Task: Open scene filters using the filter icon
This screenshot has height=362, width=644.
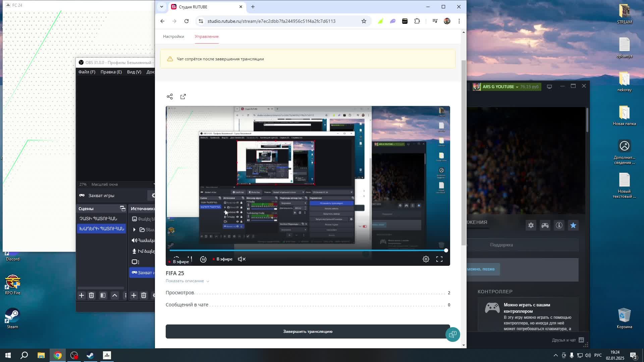Action: pyautogui.click(x=103, y=296)
